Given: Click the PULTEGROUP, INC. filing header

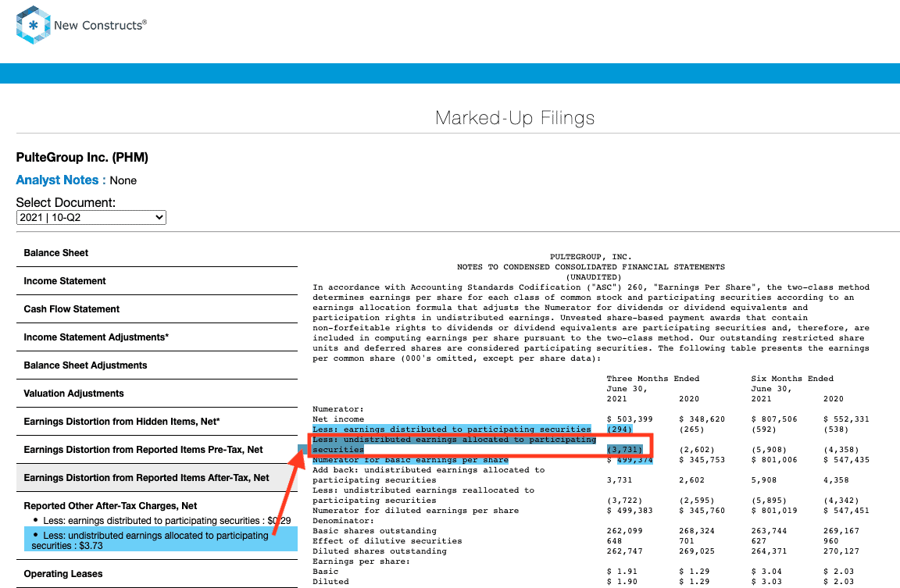Looking at the screenshot, I should coord(591,257).
